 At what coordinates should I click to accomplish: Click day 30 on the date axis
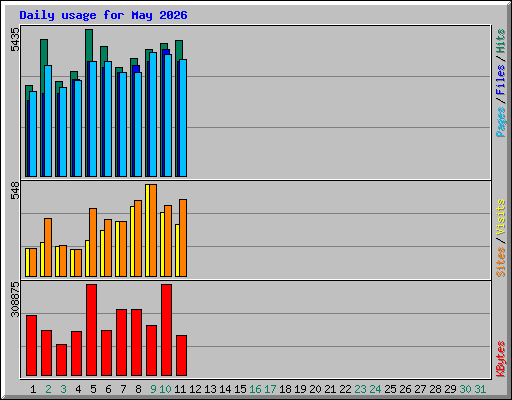pyautogui.click(x=465, y=389)
